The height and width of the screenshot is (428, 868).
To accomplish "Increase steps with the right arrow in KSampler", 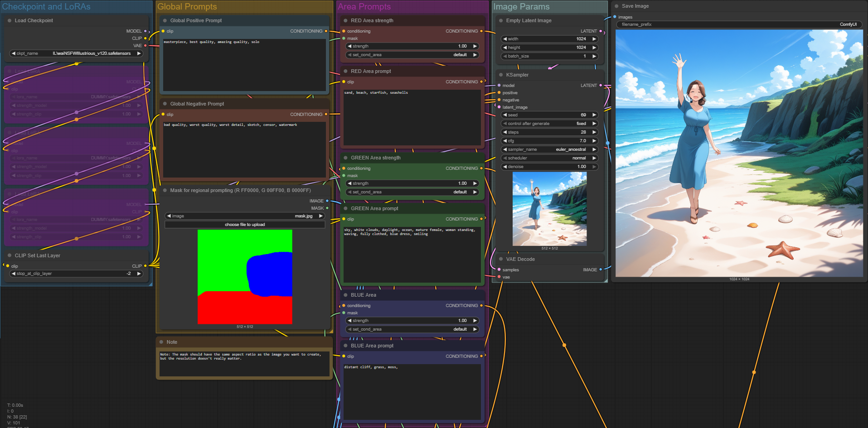I will [594, 132].
